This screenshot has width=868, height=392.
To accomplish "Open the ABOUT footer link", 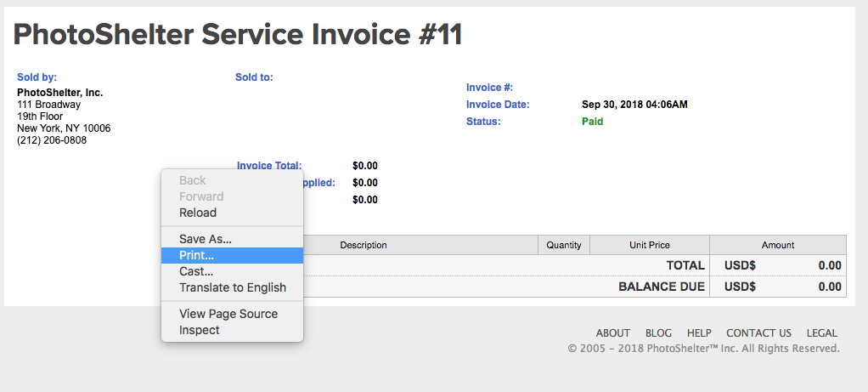I will (613, 333).
